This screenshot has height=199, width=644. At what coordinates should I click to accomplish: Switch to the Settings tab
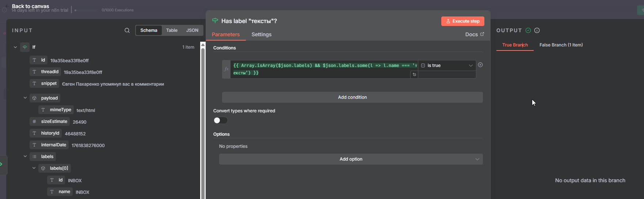coord(262,34)
